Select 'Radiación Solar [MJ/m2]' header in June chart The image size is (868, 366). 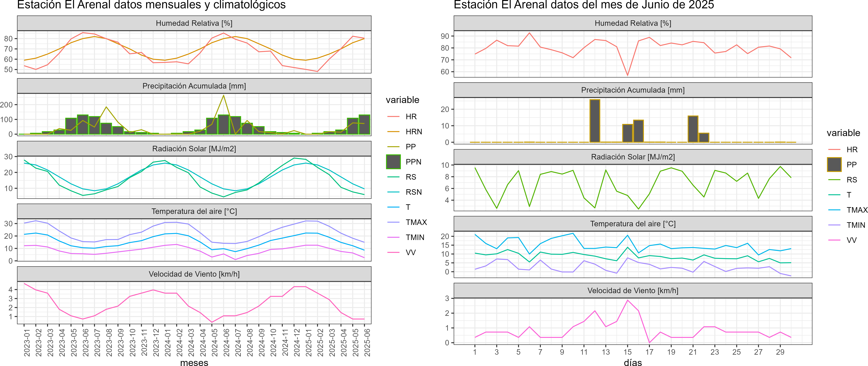pyautogui.click(x=633, y=157)
